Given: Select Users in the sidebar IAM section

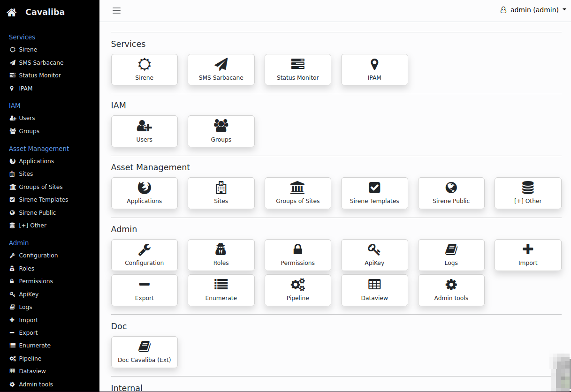Looking at the screenshot, I should (x=27, y=118).
